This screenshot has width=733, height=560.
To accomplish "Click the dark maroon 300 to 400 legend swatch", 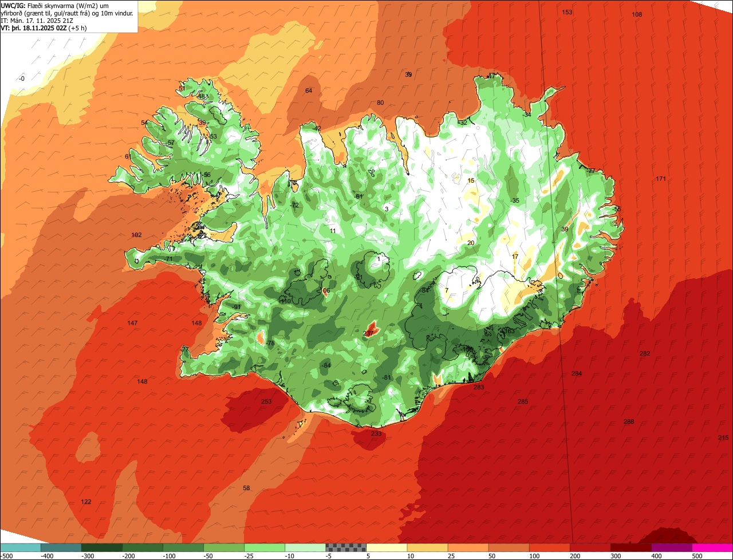I will [x=630, y=547].
